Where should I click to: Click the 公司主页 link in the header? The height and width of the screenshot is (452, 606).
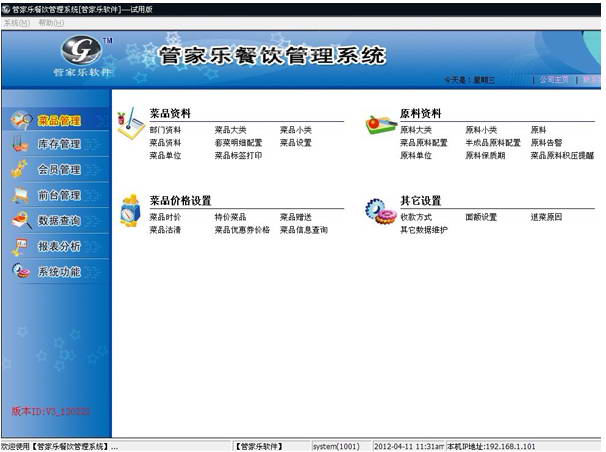554,80
